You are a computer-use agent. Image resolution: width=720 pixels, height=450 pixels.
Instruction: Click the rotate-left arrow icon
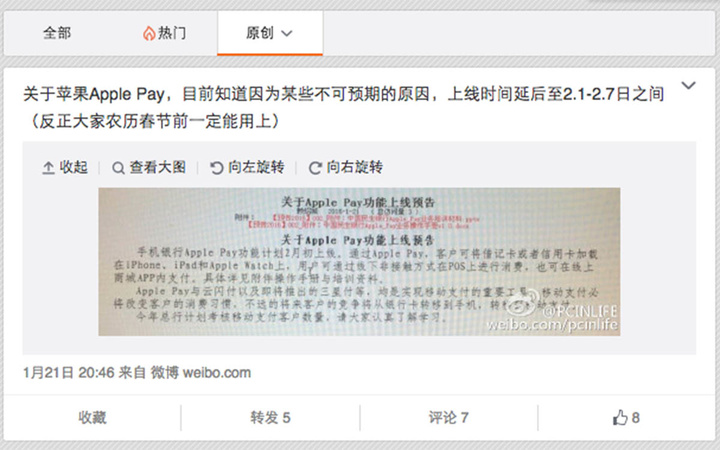[x=217, y=168]
